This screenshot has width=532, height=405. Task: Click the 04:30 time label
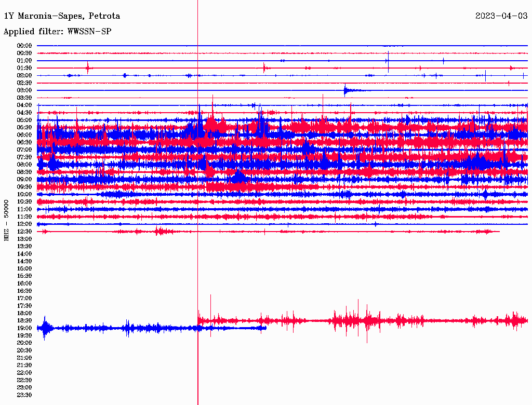24,113
